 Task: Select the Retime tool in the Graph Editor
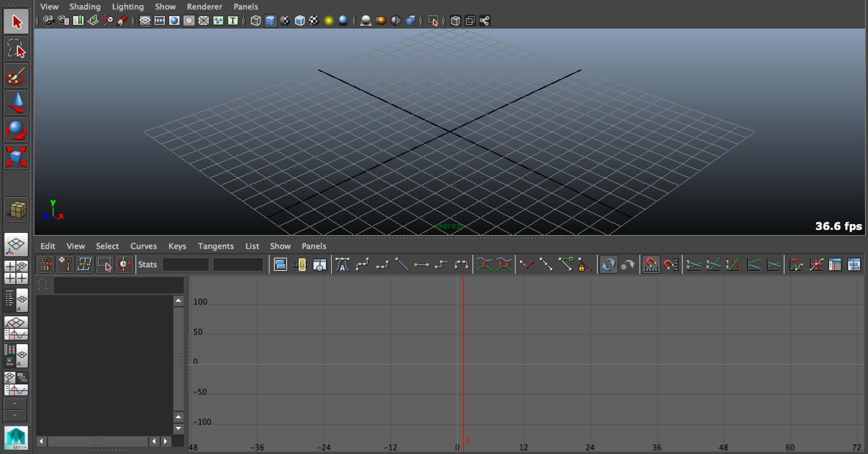(x=124, y=264)
